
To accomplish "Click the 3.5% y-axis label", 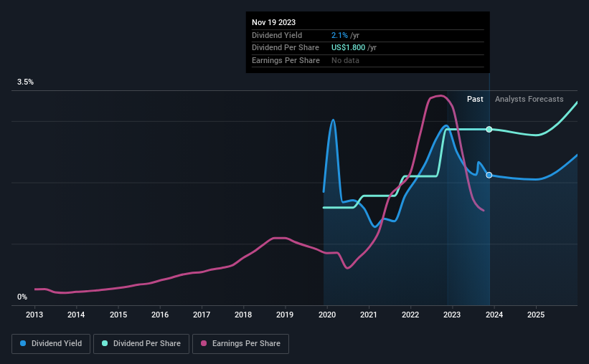I will pos(25,82).
